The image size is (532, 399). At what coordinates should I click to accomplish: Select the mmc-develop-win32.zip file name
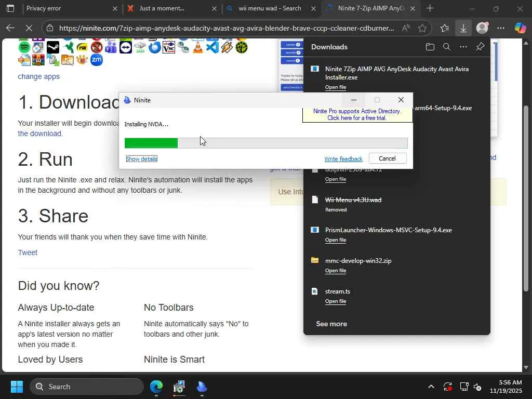pos(358,261)
